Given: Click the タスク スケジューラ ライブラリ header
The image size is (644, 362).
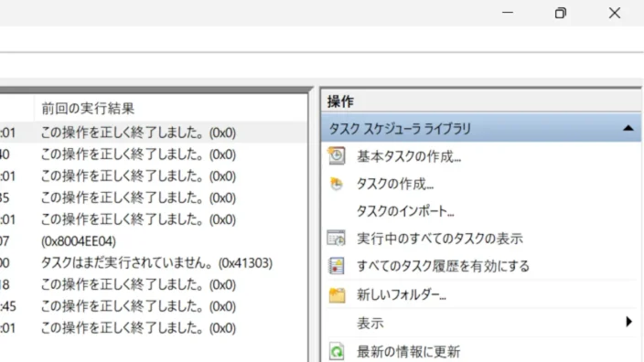Looking at the screenshot, I should (481, 129).
